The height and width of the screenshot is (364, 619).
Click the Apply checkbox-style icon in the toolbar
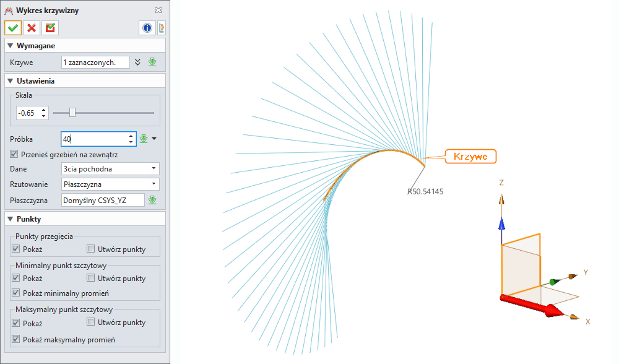tap(50, 28)
